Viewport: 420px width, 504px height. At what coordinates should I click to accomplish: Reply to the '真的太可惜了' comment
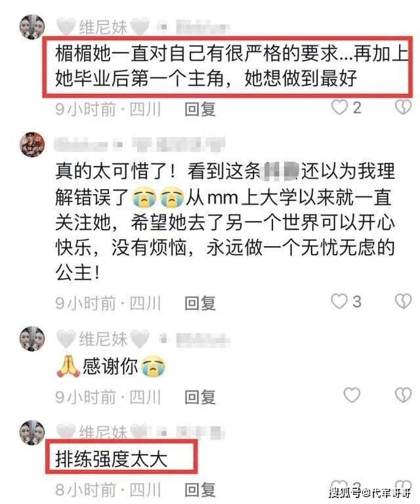coord(200,303)
